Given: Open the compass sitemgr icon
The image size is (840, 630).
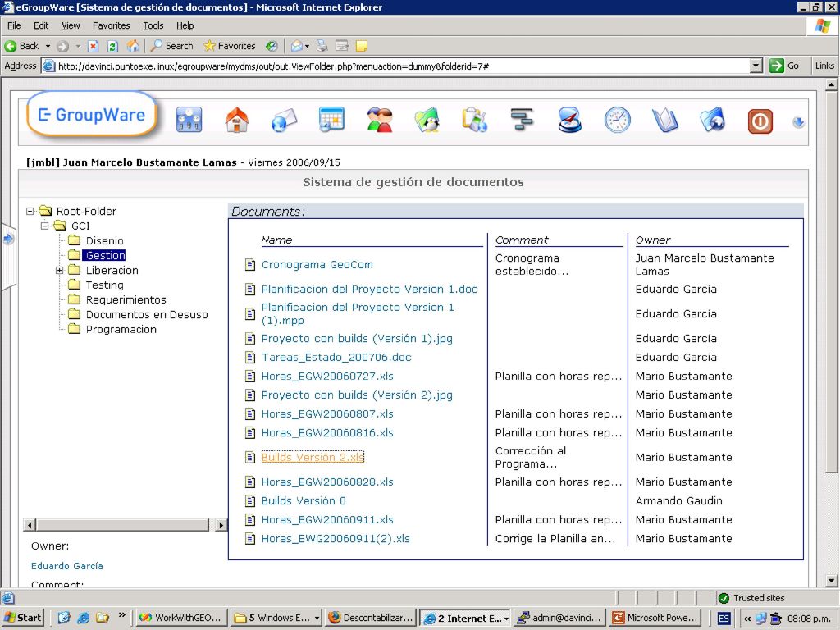Looking at the screenshot, I should (569, 120).
